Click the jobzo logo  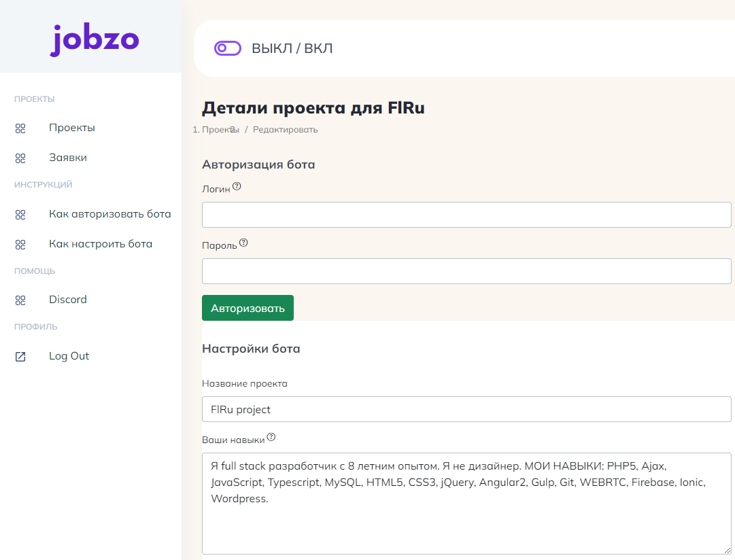pyautogui.click(x=95, y=39)
